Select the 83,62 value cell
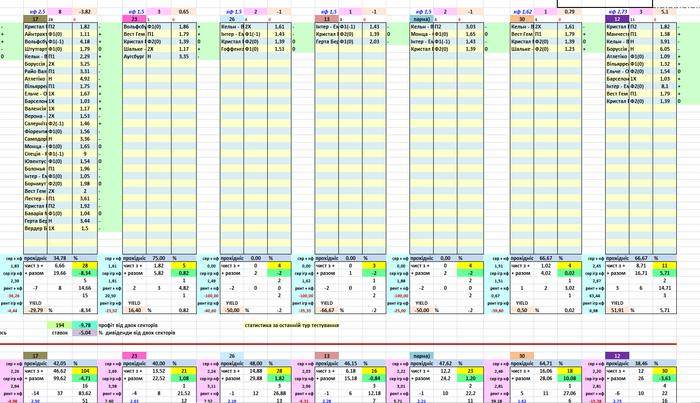The height and width of the screenshot is (403, 700). pyautogui.click(x=85, y=394)
